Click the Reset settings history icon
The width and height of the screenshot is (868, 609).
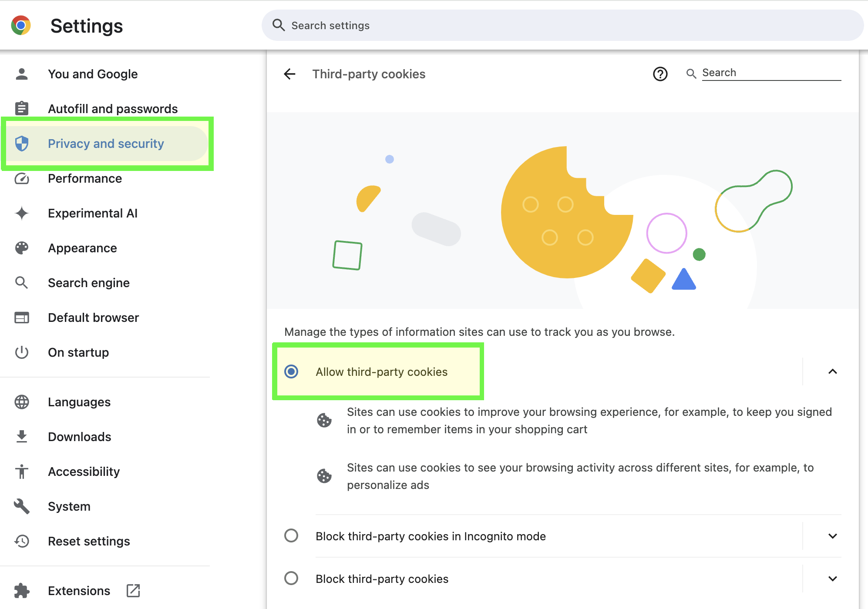tap(22, 541)
